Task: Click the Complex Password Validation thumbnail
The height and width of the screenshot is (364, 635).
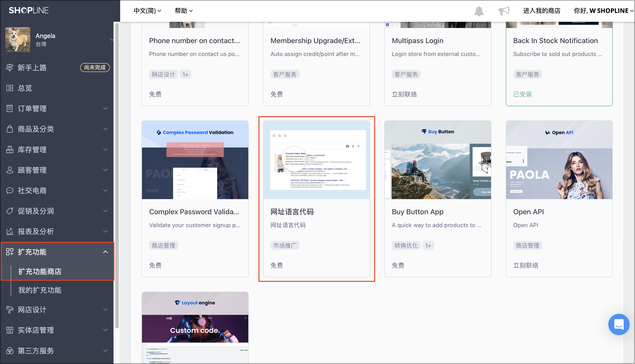Action: [195, 160]
